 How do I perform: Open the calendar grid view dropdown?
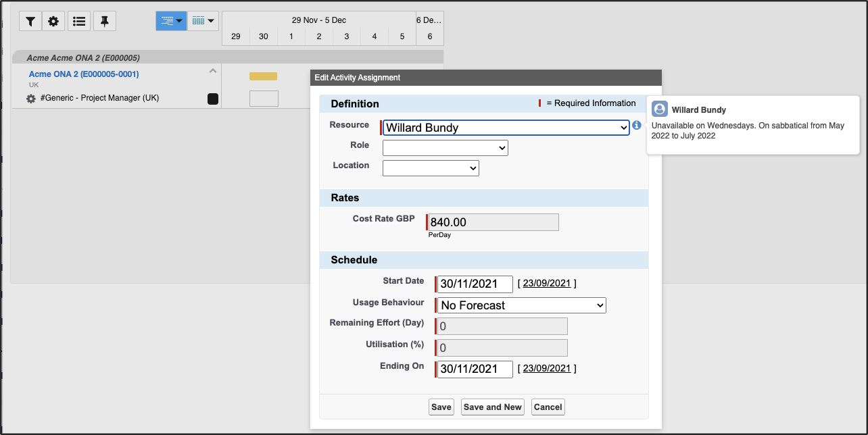pos(203,21)
